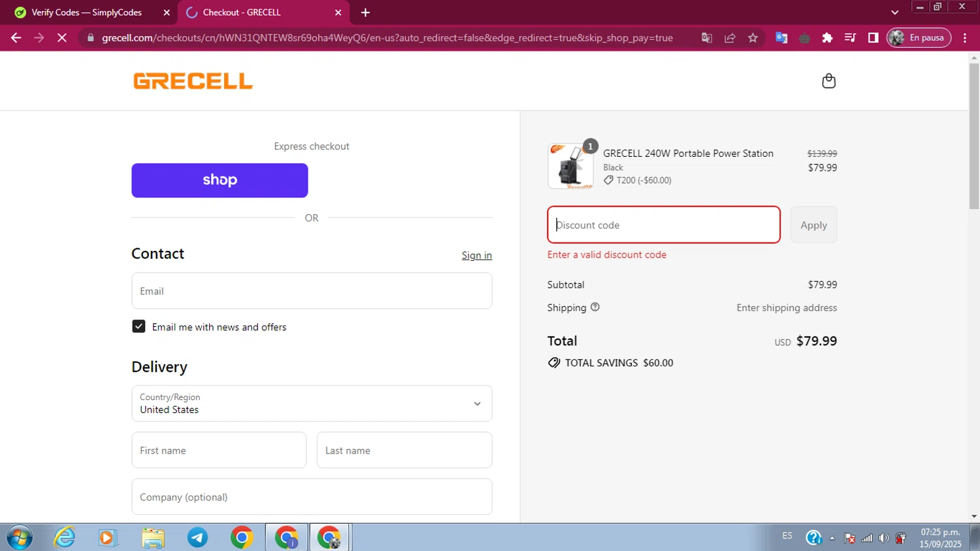Click the Discount code input field
Image resolution: width=980 pixels, height=551 pixels.
663,225
